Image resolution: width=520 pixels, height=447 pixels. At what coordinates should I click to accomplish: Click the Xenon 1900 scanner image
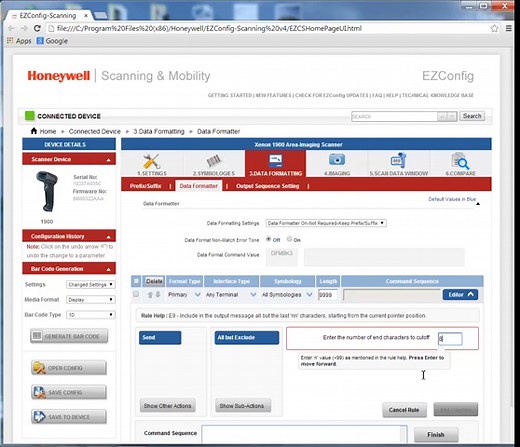47,191
